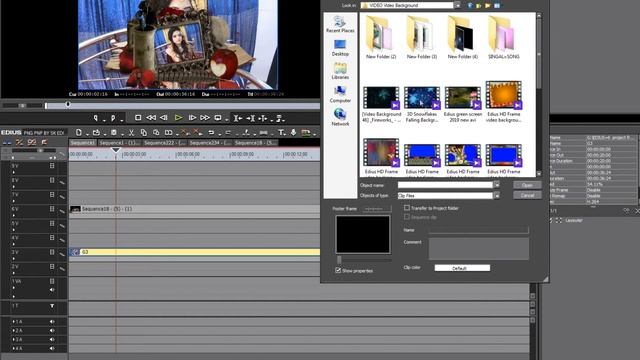The height and width of the screenshot is (360, 640).
Task: Click Open project icon in timeline toolbar
Action: 96,133
